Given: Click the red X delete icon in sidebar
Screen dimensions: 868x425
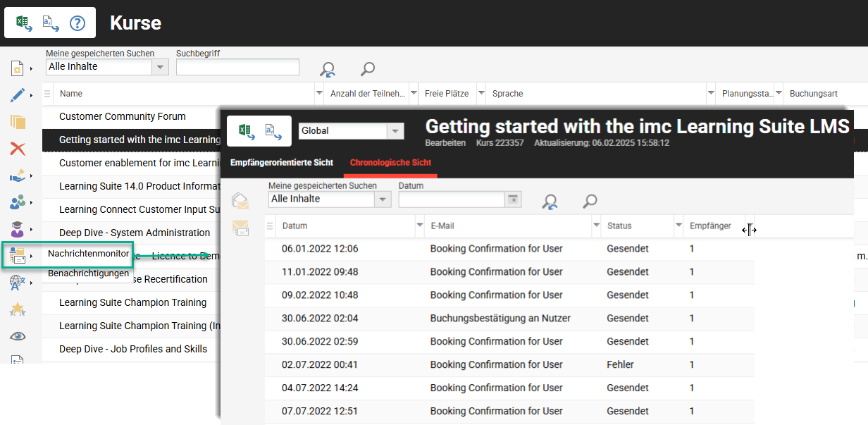Looking at the screenshot, I should [x=18, y=149].
